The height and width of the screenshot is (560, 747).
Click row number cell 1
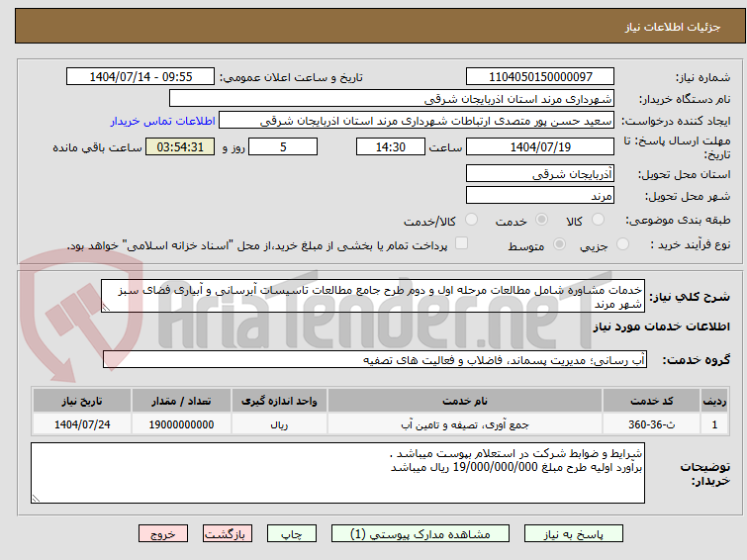tap(714, 424)
